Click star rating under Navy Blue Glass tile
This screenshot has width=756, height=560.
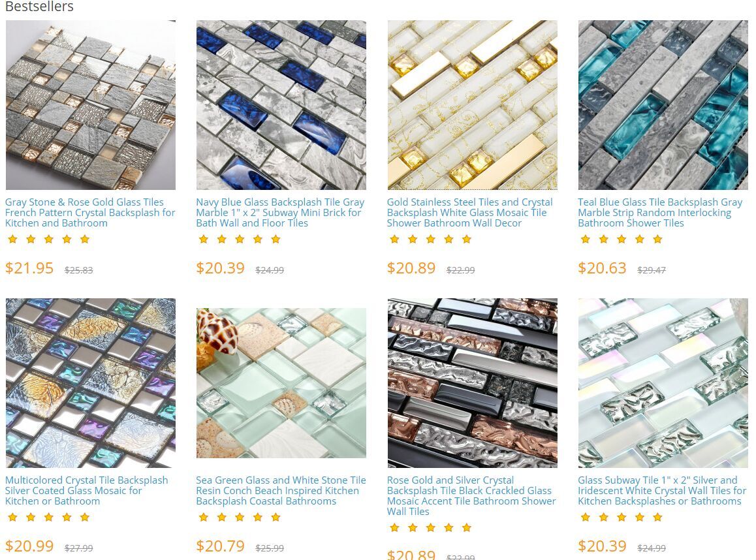click(240, 239)
